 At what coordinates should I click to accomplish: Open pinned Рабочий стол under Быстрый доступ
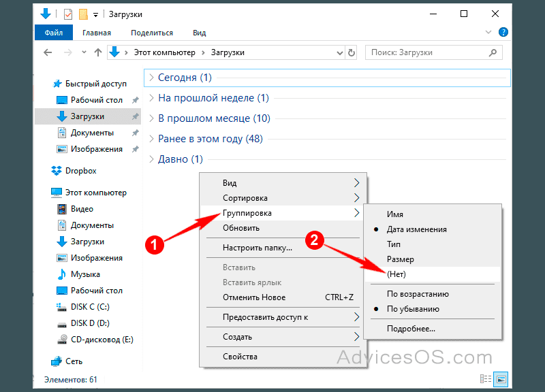pyautogui.click(x=89, y=100)
